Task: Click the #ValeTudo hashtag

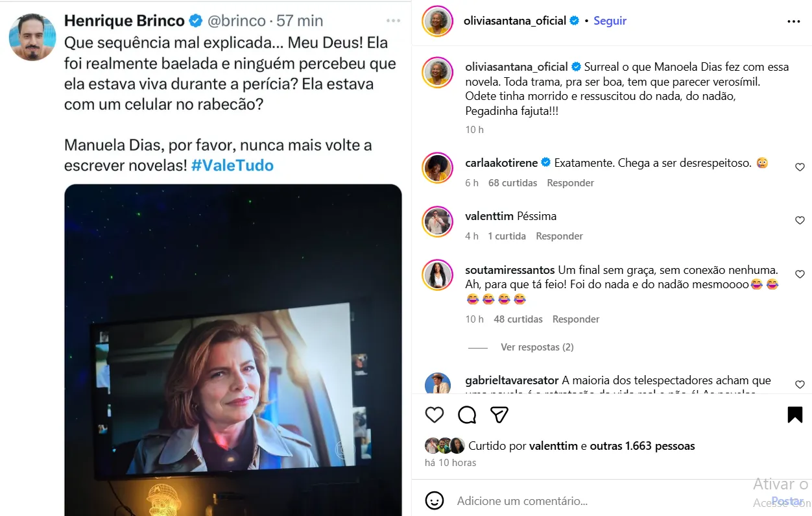Action: pyautogui.click(x=232, y=166)
